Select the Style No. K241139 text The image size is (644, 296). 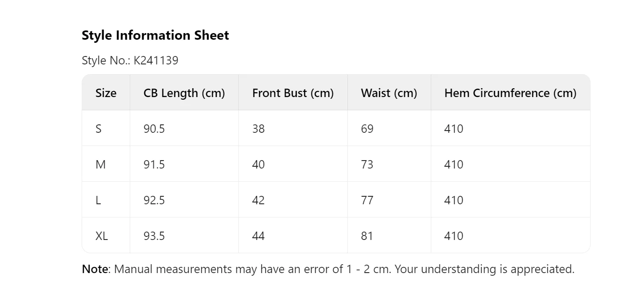[130, 60]
